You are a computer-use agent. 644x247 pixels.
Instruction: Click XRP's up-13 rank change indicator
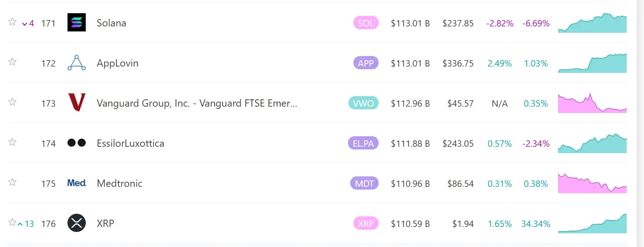click(26, 224)
